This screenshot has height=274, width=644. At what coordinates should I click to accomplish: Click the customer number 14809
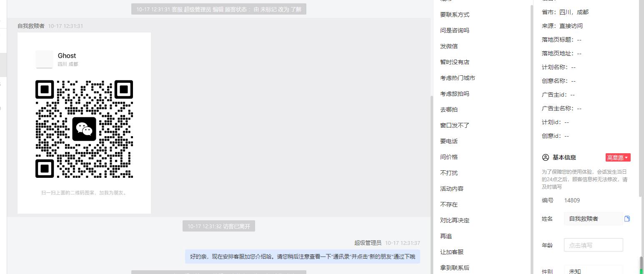coord(572,200)
